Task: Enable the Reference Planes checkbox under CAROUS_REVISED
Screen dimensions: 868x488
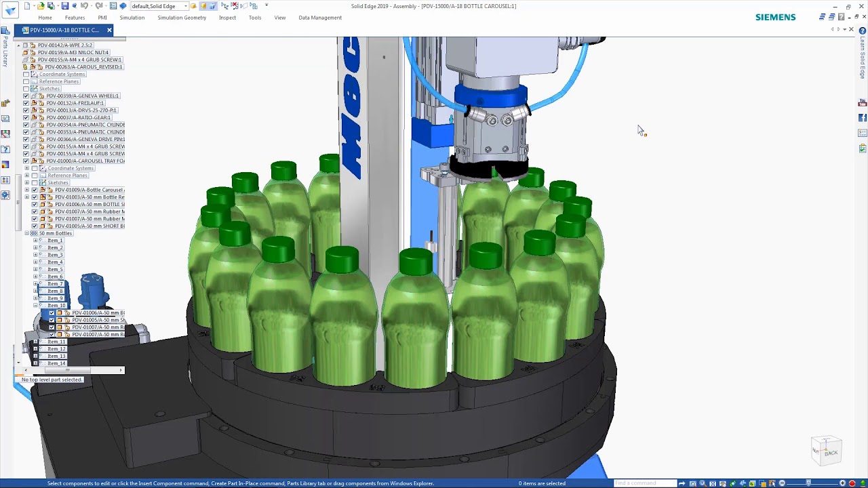Action: coord(26,81)
